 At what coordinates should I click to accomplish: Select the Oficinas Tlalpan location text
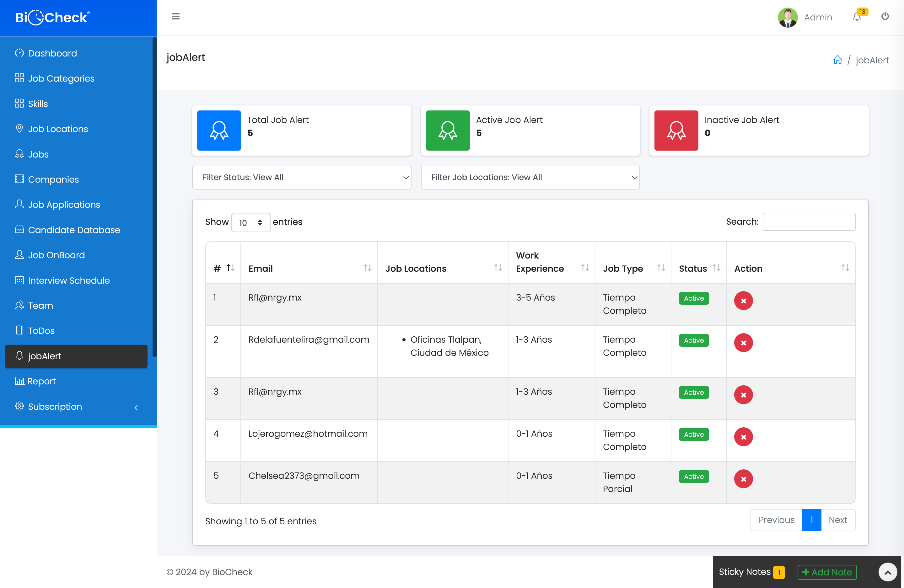(x=449, y=346)
